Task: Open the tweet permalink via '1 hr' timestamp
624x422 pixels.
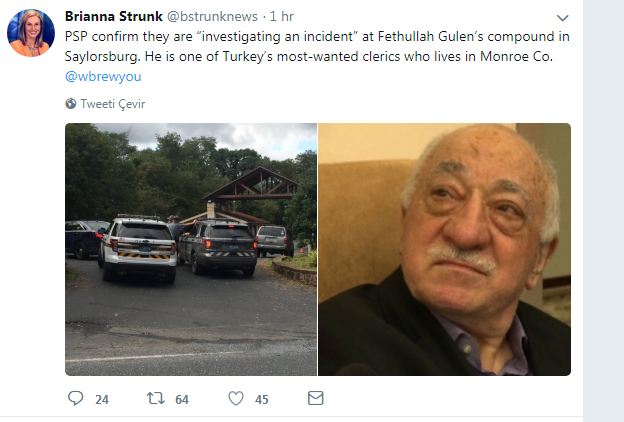Action: (282, 16)
